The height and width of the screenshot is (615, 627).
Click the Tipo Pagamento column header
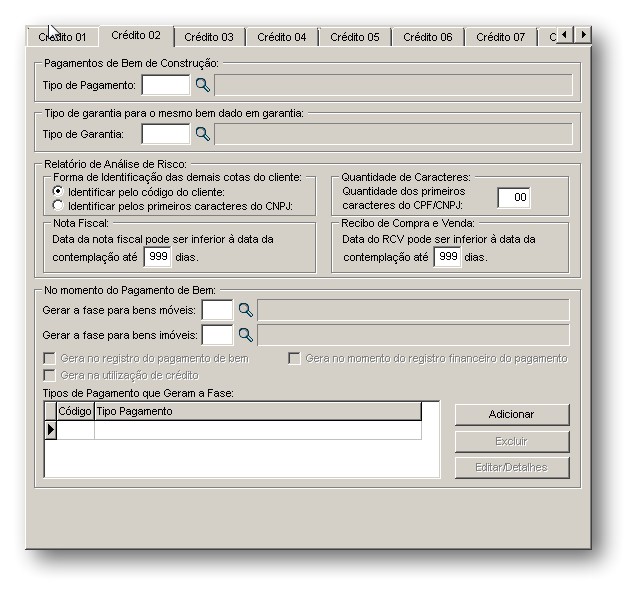258,411
